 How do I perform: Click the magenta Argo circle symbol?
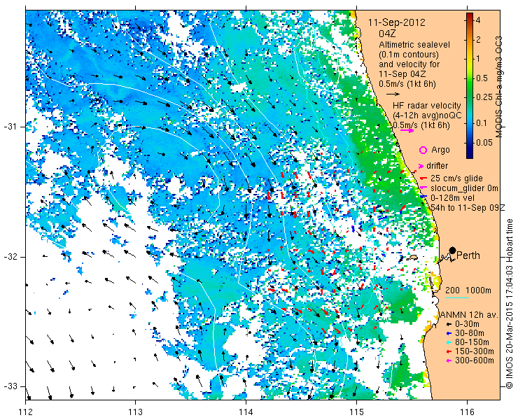[423, 150]
